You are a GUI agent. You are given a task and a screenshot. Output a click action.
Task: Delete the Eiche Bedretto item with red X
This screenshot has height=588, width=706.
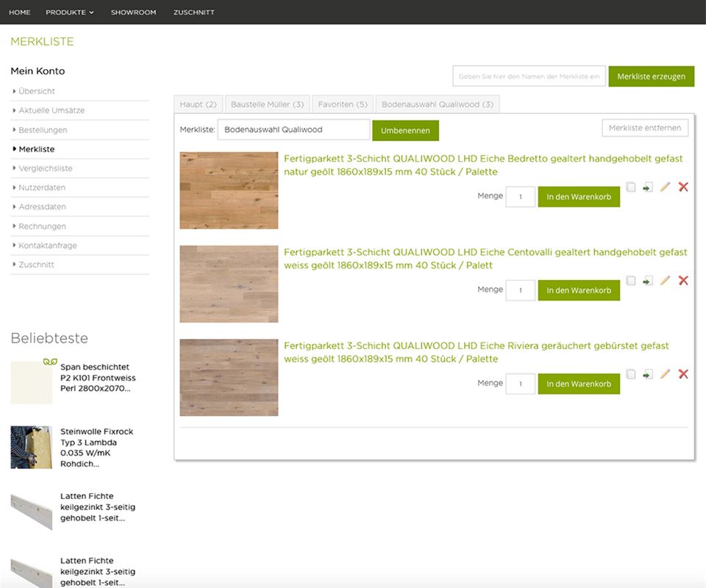coord(683,187)
